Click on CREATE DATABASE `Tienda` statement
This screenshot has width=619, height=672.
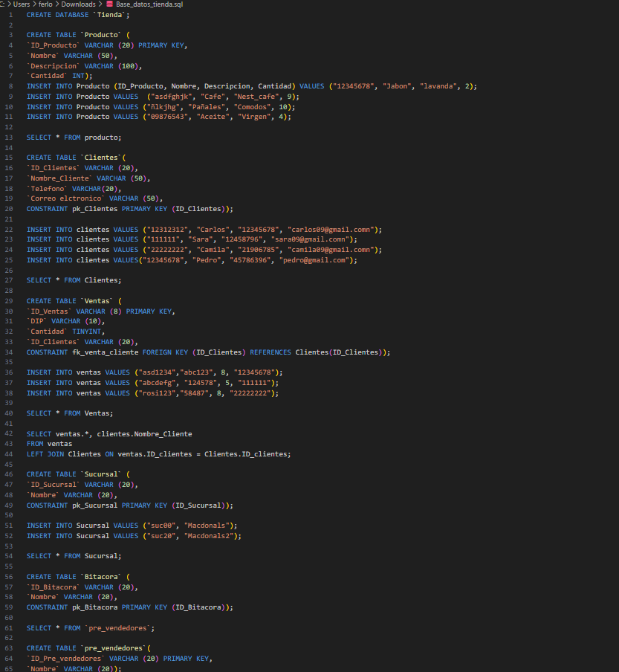[78, 15]
